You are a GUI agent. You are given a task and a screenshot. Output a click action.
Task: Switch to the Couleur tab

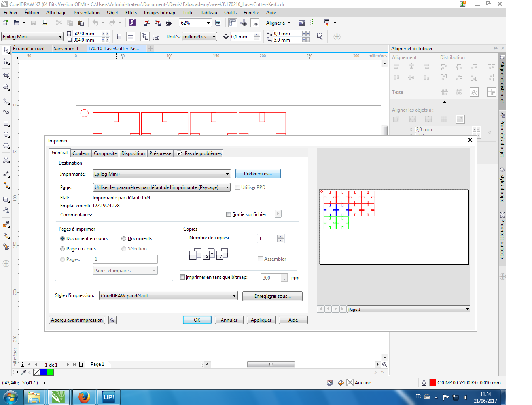[x=81, y=153]
